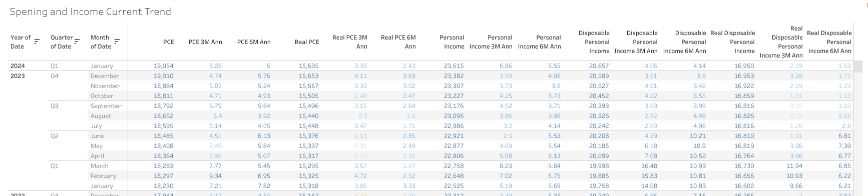Select the Real PCE column header

click(307, 42)
